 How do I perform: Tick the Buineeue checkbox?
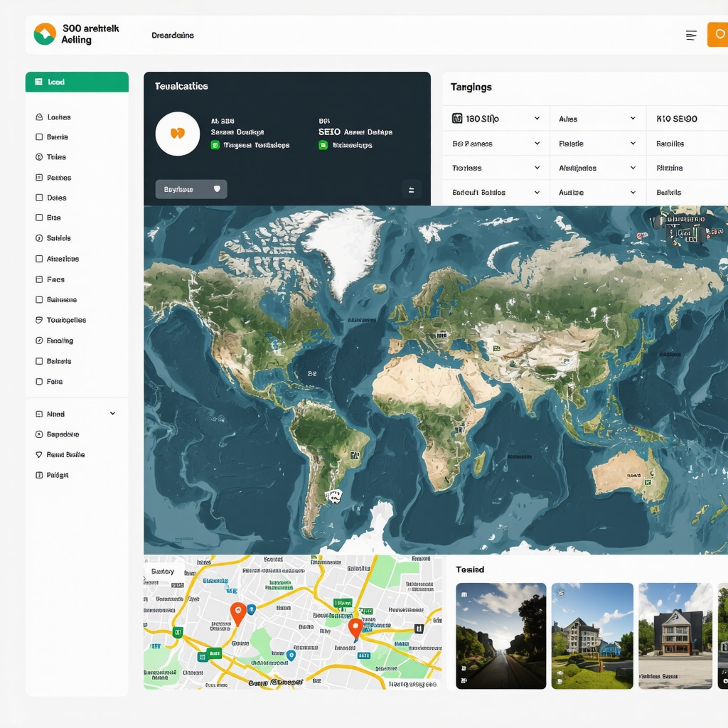pyautogui.click(x=39, y=299)
